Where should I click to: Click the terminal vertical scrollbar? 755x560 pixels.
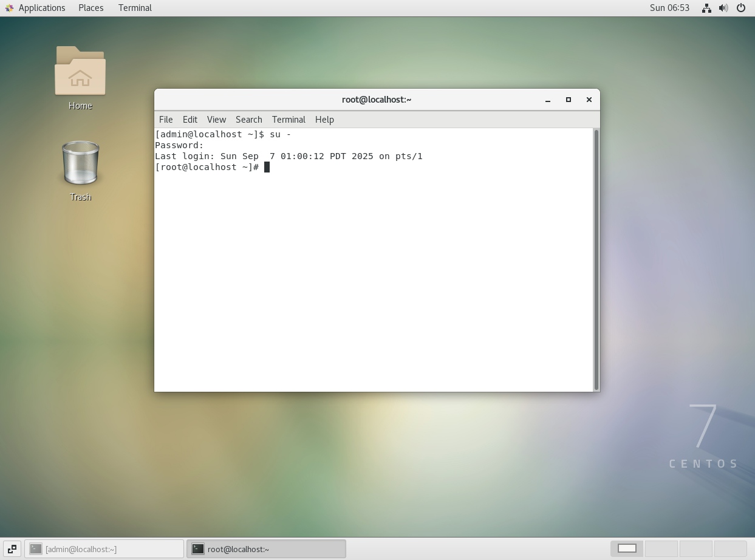point(596,259)
